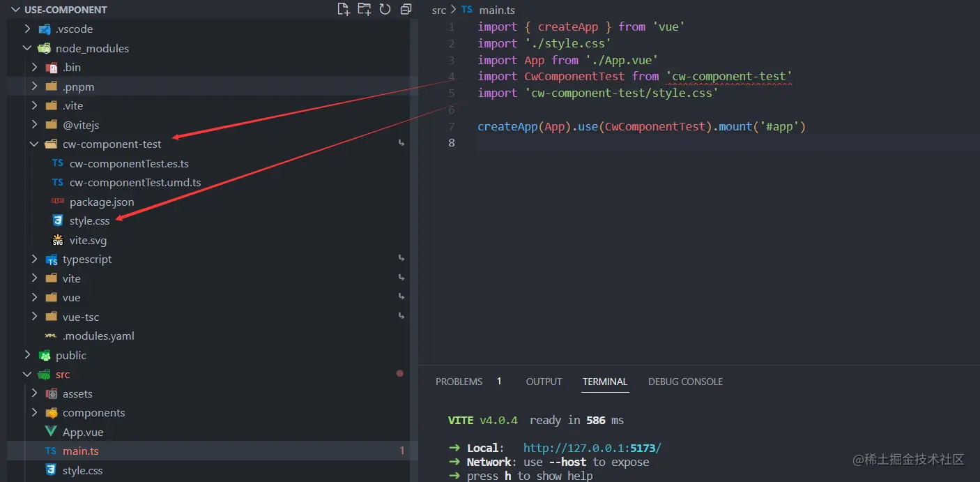Click the New File icon in explorer header

pos(343,9)
